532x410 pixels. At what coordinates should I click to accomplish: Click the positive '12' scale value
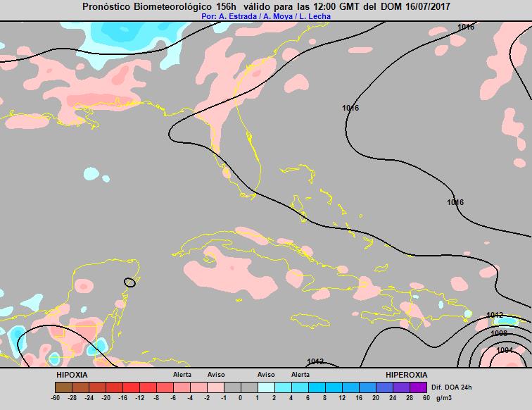point(342,398)
